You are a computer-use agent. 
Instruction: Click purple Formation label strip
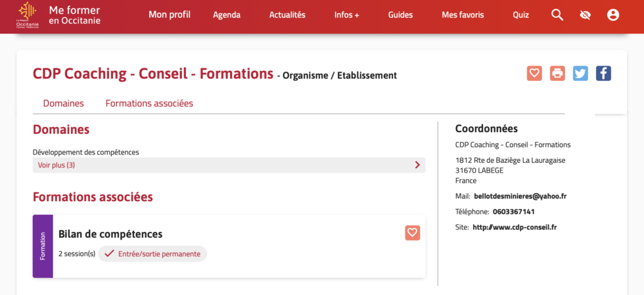[x=43, y=246]
